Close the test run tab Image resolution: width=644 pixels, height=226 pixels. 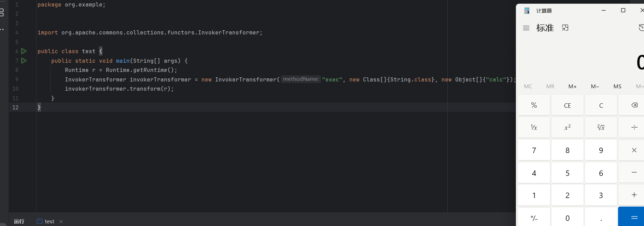pyautogui.click(x=61, y=222)
